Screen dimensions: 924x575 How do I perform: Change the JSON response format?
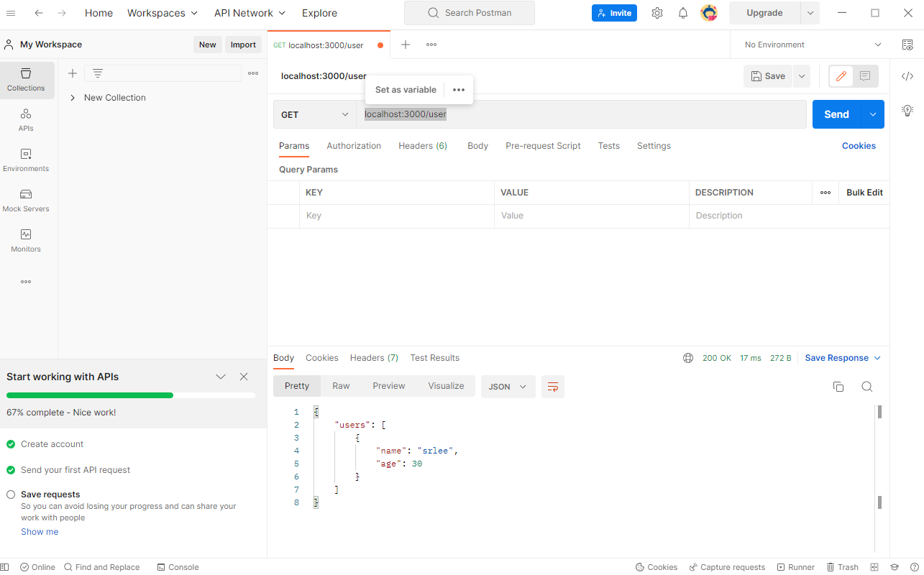click(x=508, y=387)
